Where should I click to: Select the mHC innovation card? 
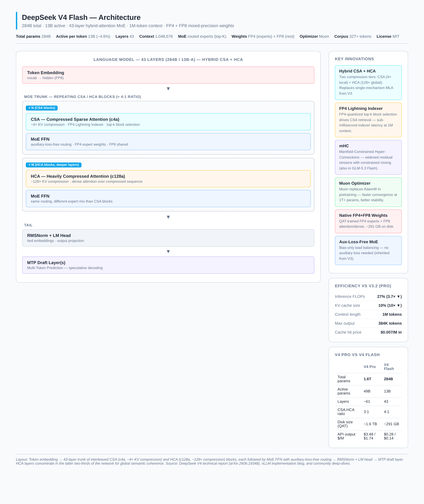tap(368, 157)
